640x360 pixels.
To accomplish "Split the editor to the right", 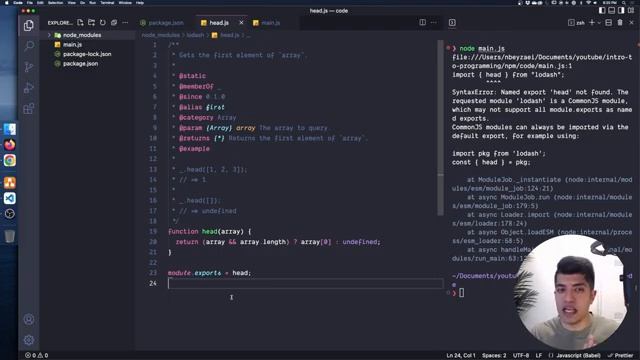I will click(422, 22).
